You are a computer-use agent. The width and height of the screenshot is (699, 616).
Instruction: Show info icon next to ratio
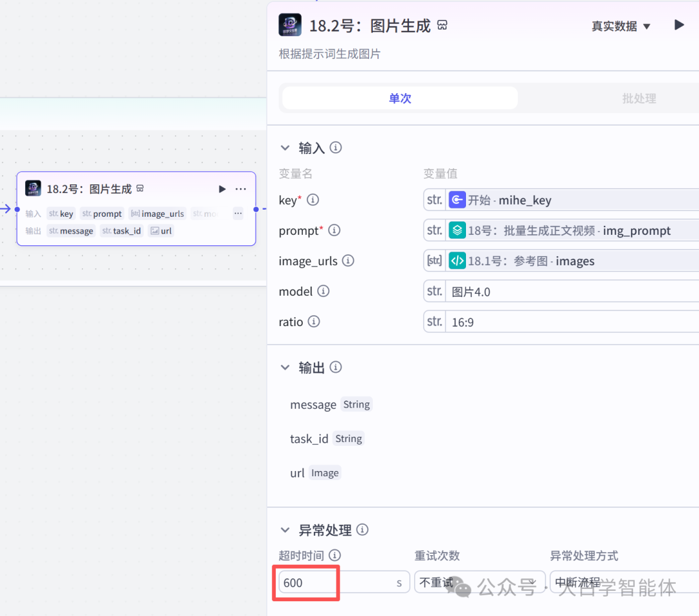[x=314, y=322]
